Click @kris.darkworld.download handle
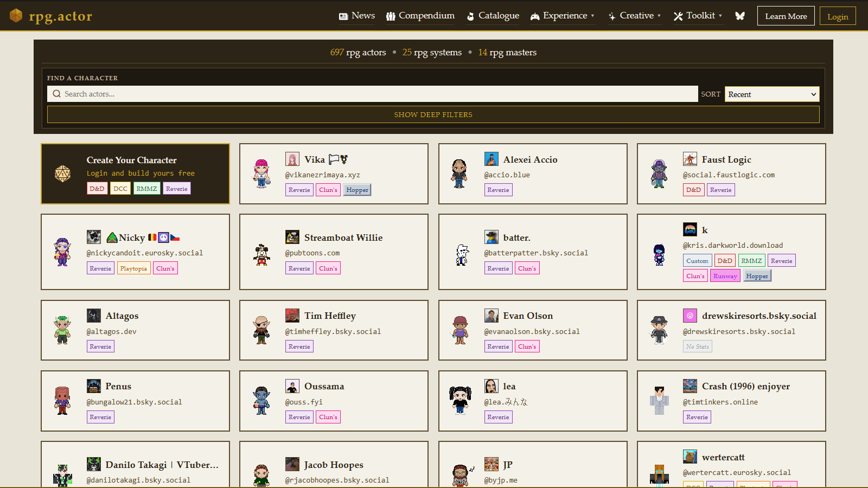This screenshot has width=868, height=488. 733,246
